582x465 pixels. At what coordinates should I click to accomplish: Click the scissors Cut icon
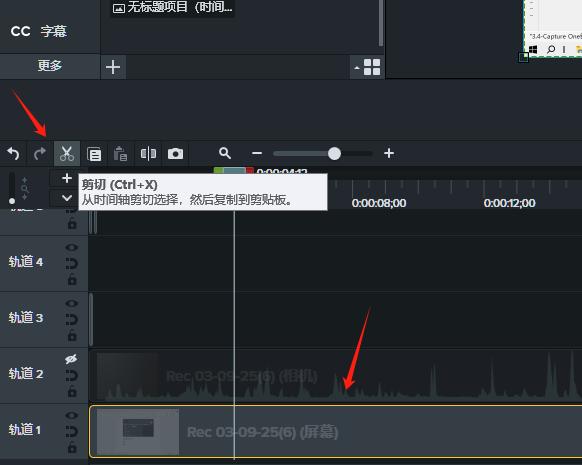(67, 153)
